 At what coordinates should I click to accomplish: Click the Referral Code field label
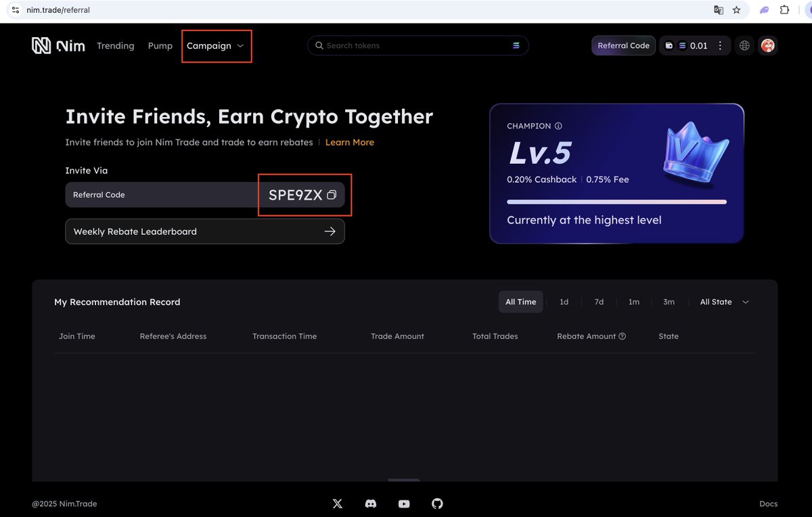click(x=99, y=195)
